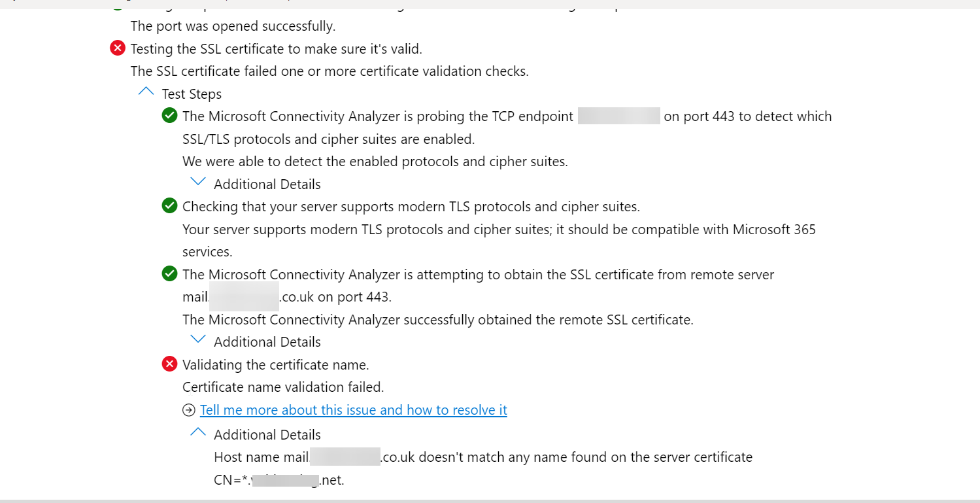Click Testing the SSL certificate heading text
Viewport: 980px width, 503px height.
277,49
